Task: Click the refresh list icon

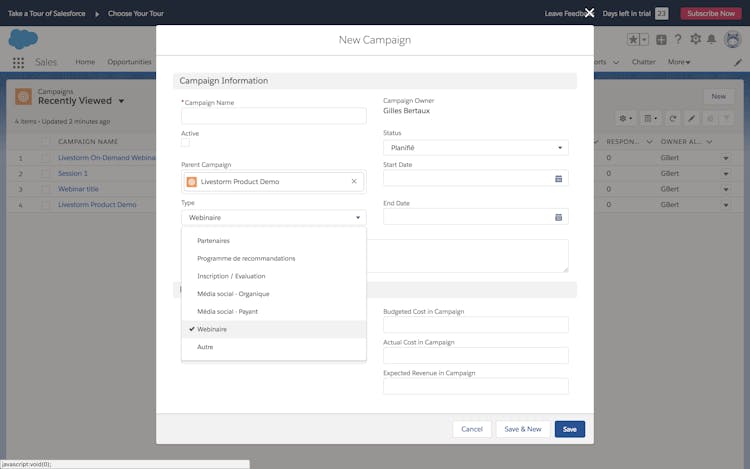Action: (x=673, y=118)
